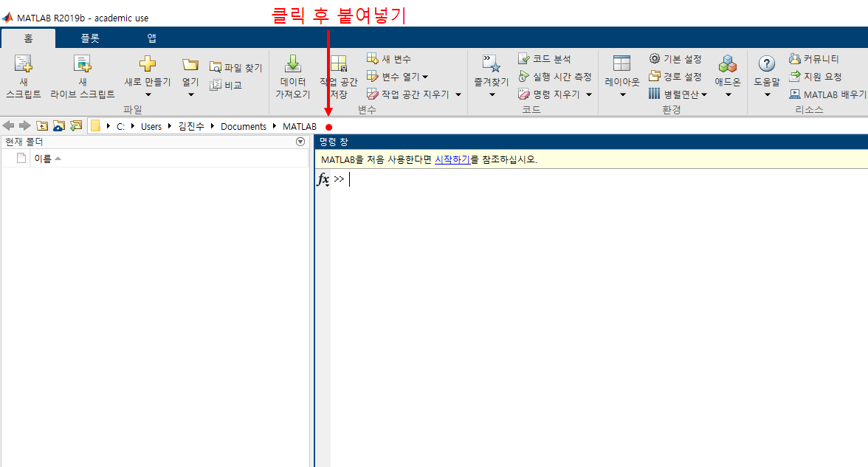Expand the 열기 dropdown arrow
The height and width of the screenshot is (467, 868).
pyautogui.click(x=191, y=94)
